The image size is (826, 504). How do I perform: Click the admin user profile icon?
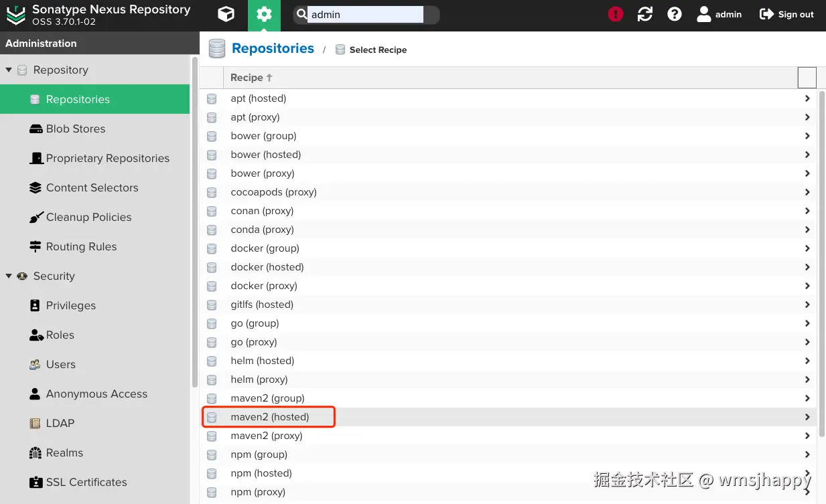click(704, 14)
